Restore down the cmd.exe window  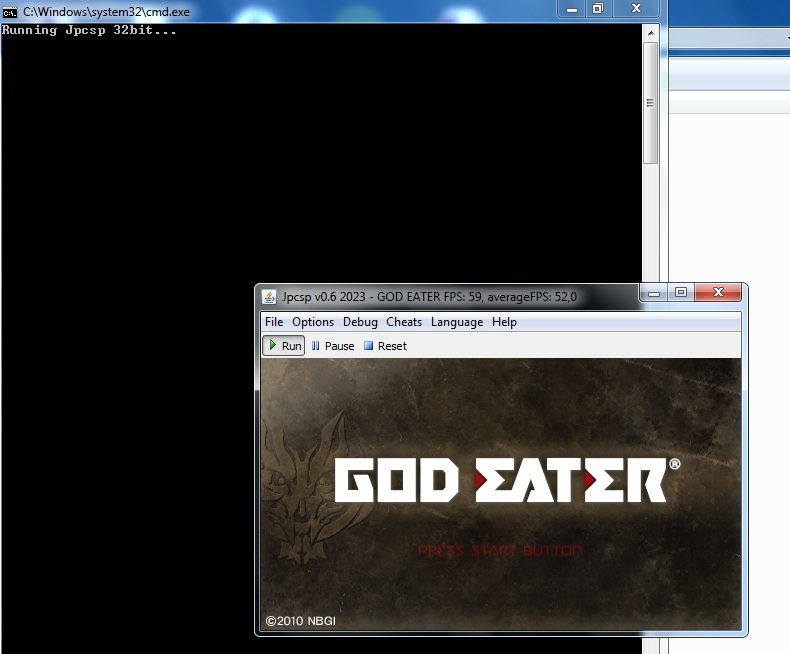point(597,9)
